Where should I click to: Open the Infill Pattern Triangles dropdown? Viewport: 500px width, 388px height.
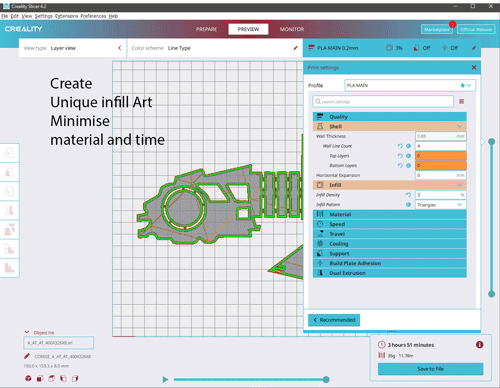pos(440,205)
